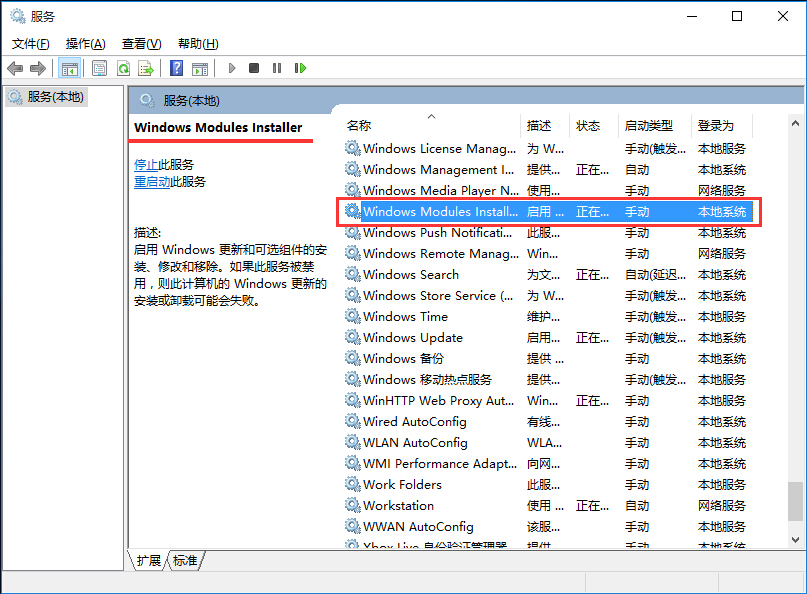Open the 查看 menu
807x594 pixels.
tap(139, 43)
